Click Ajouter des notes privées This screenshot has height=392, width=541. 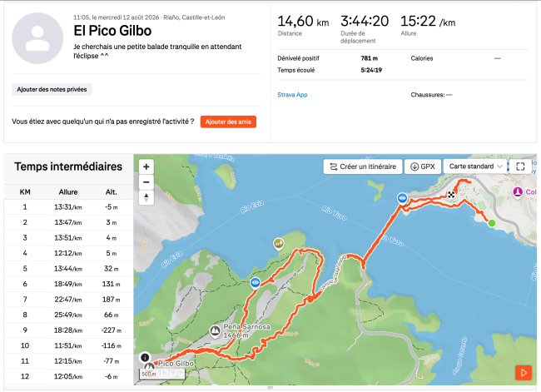52,89
